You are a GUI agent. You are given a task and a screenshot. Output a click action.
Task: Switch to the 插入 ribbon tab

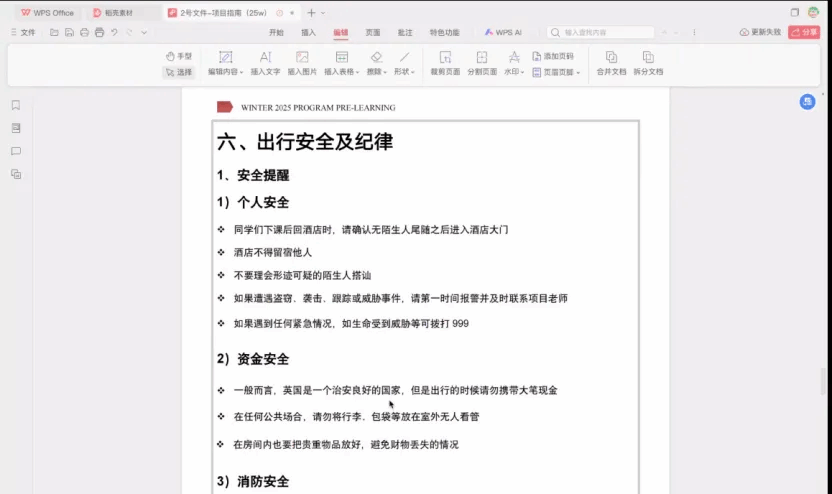coord(308,32)
